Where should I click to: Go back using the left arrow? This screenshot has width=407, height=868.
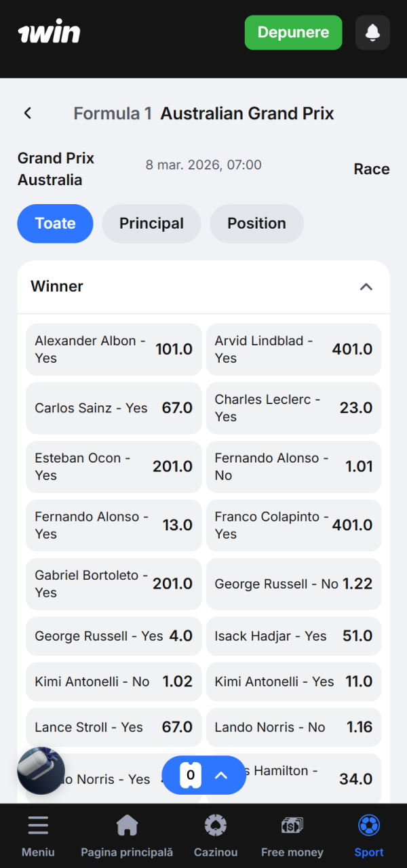[28, 113]
